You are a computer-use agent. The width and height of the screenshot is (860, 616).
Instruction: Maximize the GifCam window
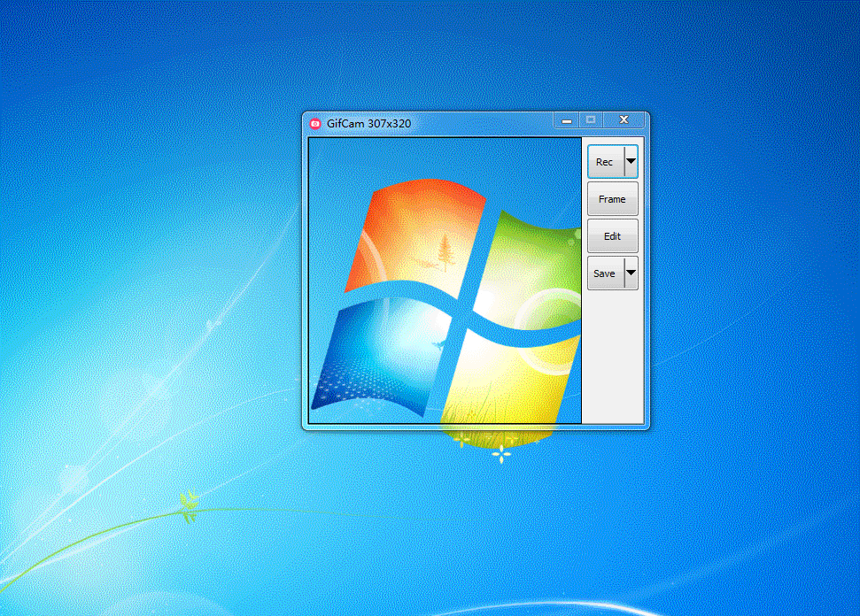pos(591,120)
